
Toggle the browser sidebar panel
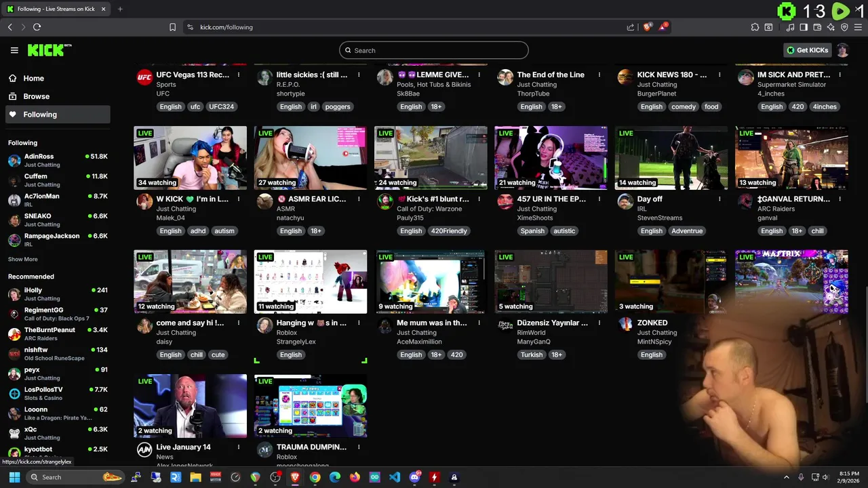pos(804,27)
